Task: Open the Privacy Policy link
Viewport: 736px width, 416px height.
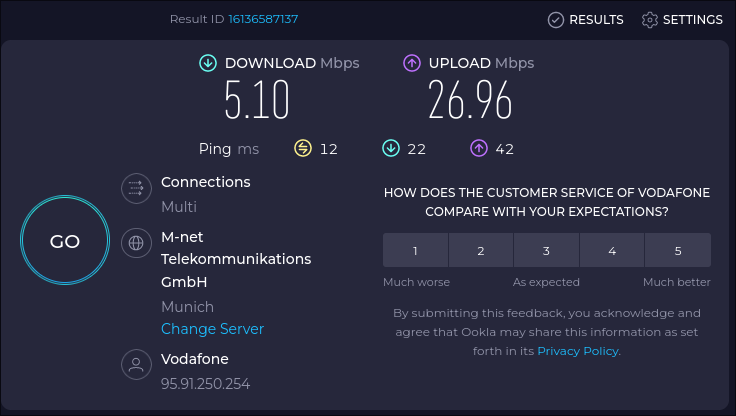Action: (x=578, y=351)
